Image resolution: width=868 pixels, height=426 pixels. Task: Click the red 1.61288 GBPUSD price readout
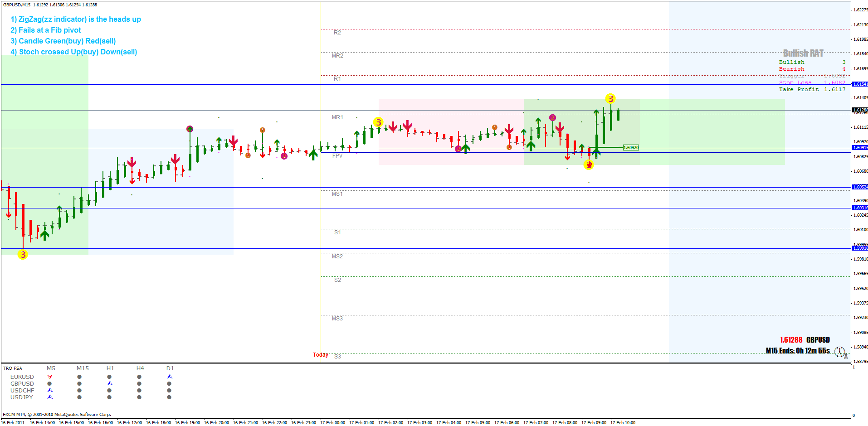click(805, 340)
